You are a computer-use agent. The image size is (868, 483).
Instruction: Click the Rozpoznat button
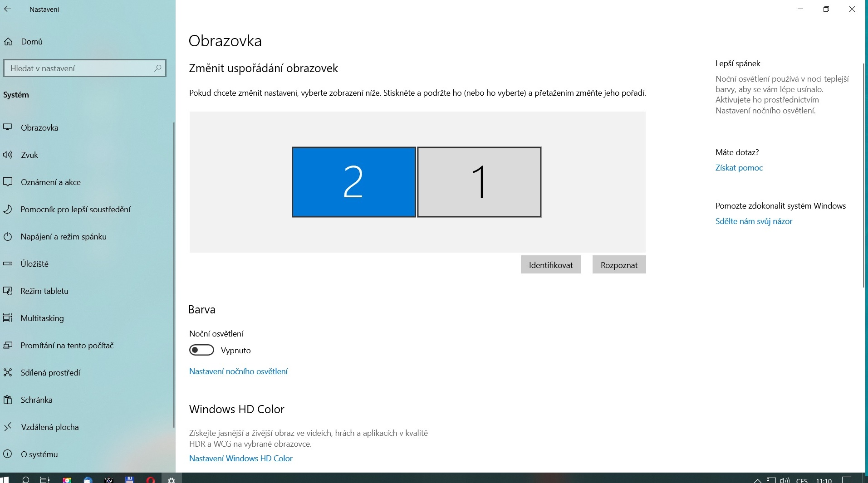click(x=619, y=265)
